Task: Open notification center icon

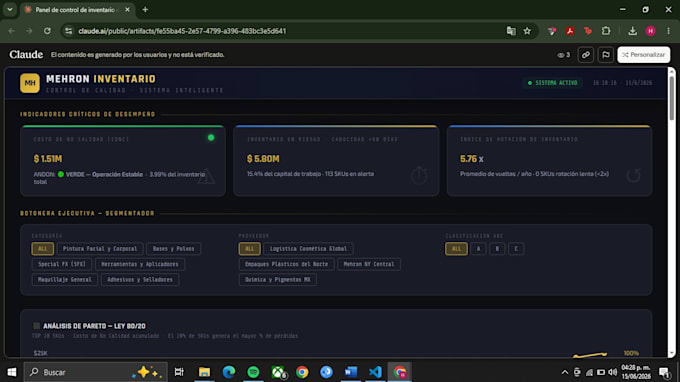Action: tap(664, 372)
